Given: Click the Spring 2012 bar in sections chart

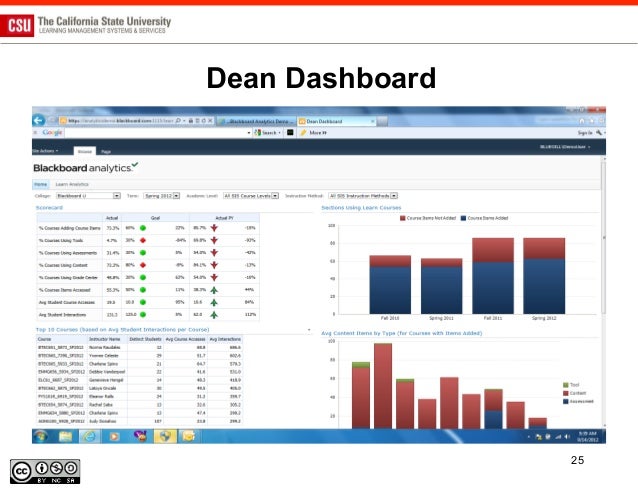Looking at the screenshot, I should (544, 276).
